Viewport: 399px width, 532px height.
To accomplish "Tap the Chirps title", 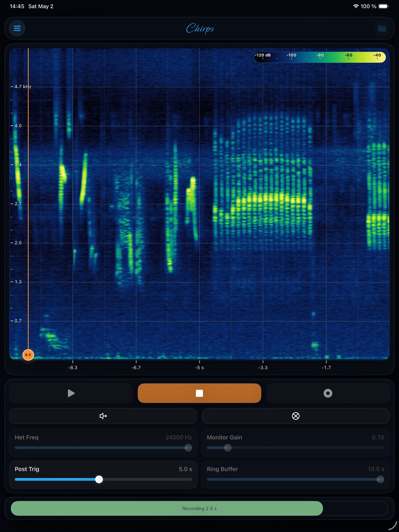I will tap(200, 29).
